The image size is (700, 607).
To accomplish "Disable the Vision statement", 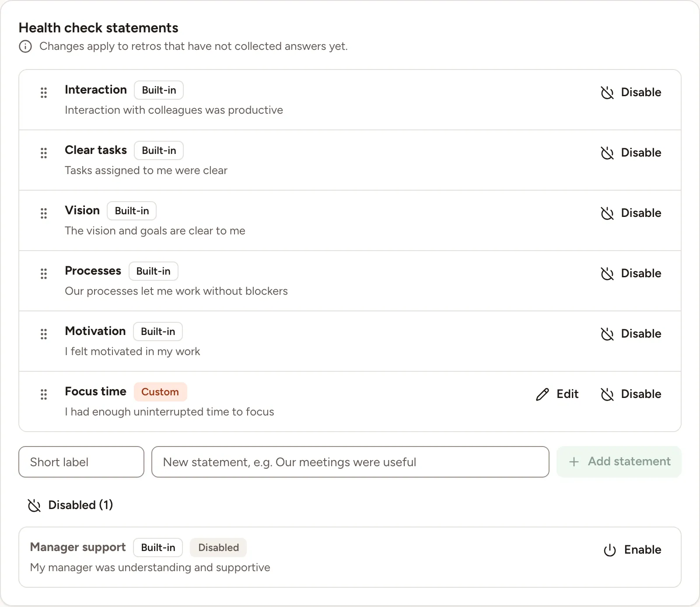I will (x=631, y=213).
